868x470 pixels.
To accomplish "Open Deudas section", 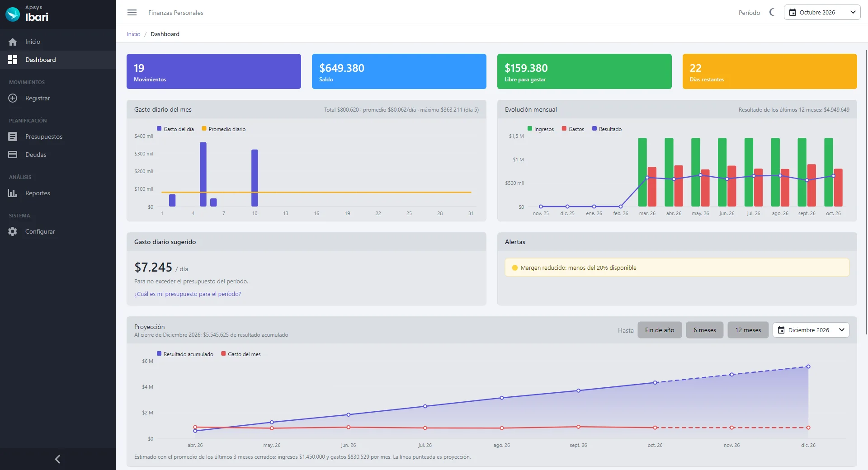I will (58, 155).
